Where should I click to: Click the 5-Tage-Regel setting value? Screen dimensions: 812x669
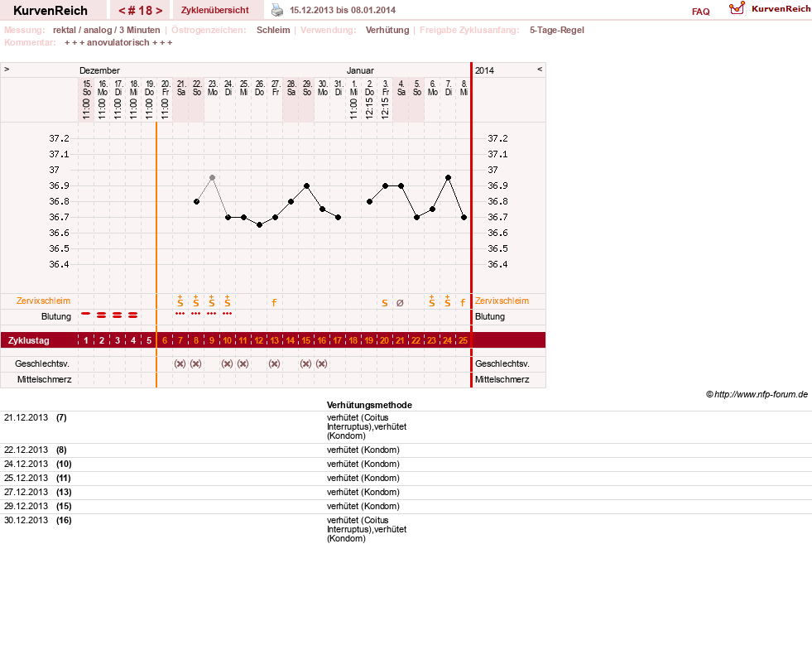click(x=557, y=30)
